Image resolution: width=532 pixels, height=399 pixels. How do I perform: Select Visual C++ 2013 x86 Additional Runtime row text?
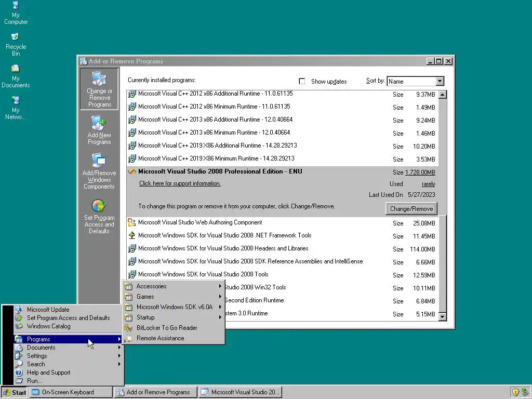click(x=215, y=119)
